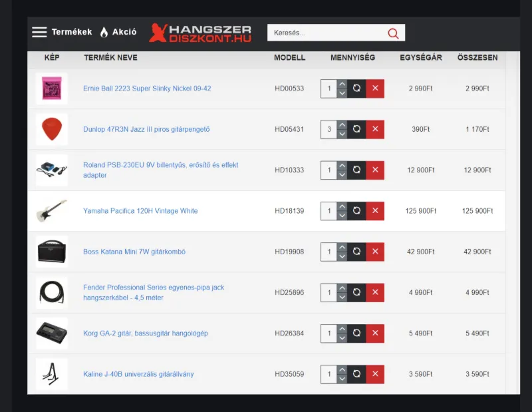Click the flame Akció icon
The width and height of the screenshot is (532, 412).
coord(104,32)
